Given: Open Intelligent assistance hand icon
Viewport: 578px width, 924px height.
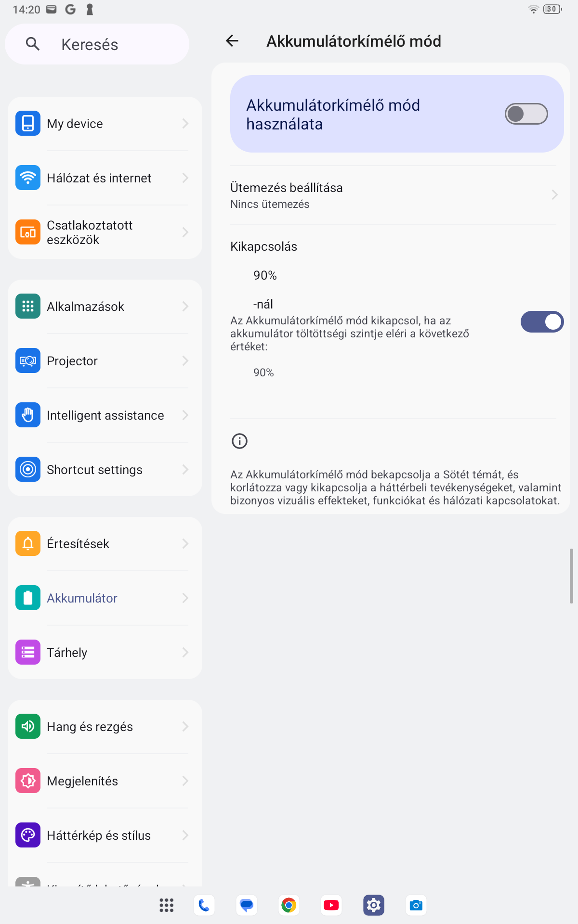Looking at the screenshot, I should click(28, 415).
